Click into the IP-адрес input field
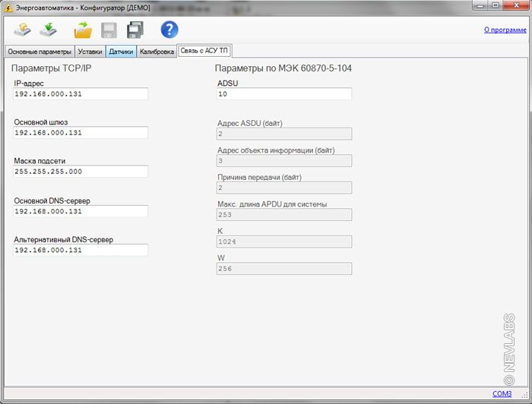The width and height of the screenshot is (532, 404). 80,94
